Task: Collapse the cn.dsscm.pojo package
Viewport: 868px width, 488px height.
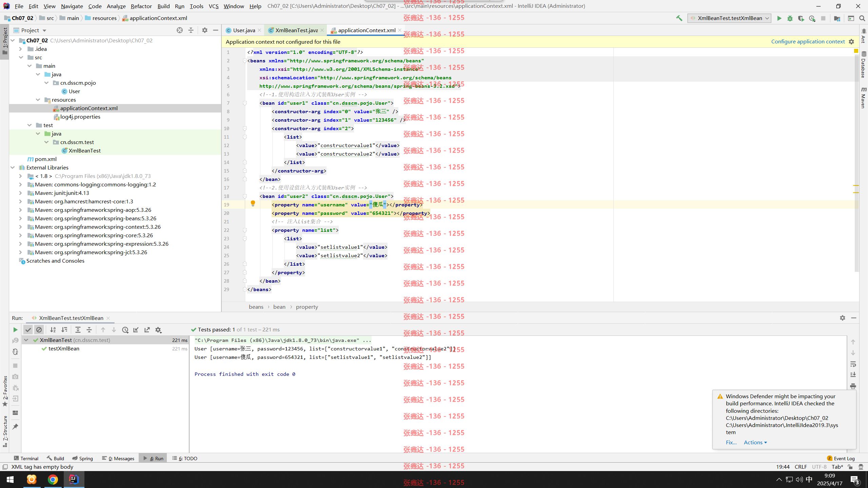Action: [x=46, y=83]
